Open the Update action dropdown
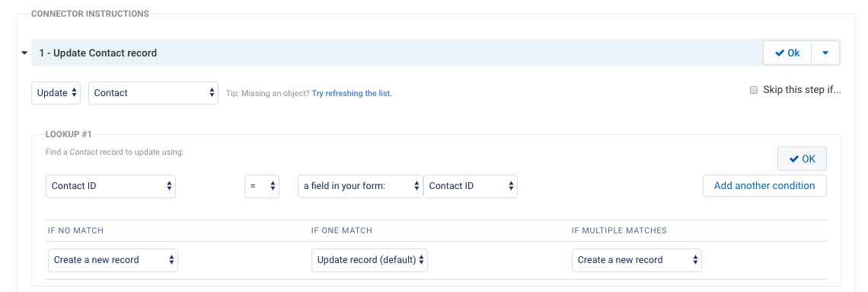 (x=56, y=93)
